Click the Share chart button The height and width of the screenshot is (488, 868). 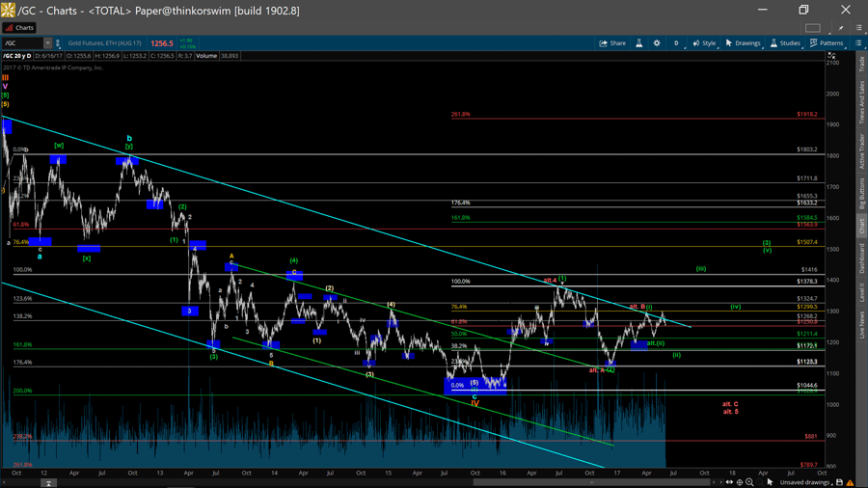612,43
